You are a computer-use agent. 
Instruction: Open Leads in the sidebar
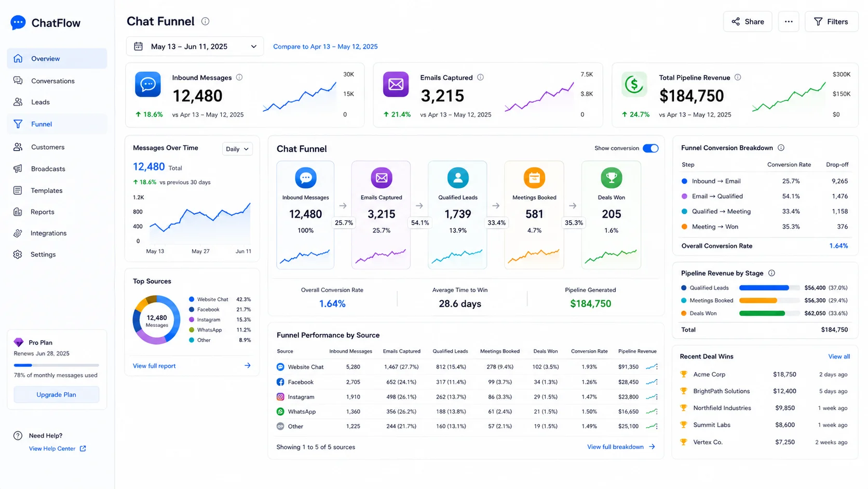57,102
